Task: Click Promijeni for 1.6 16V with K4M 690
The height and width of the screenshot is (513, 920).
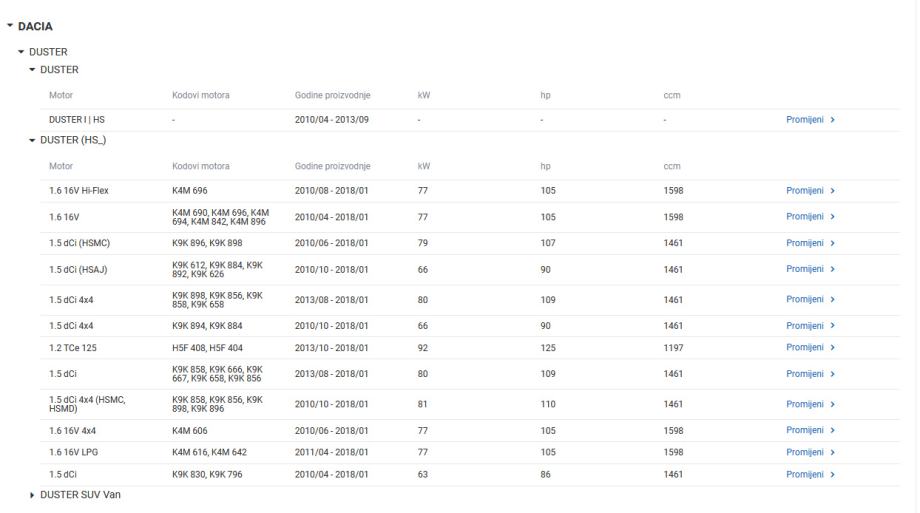Action: point(805,217)
